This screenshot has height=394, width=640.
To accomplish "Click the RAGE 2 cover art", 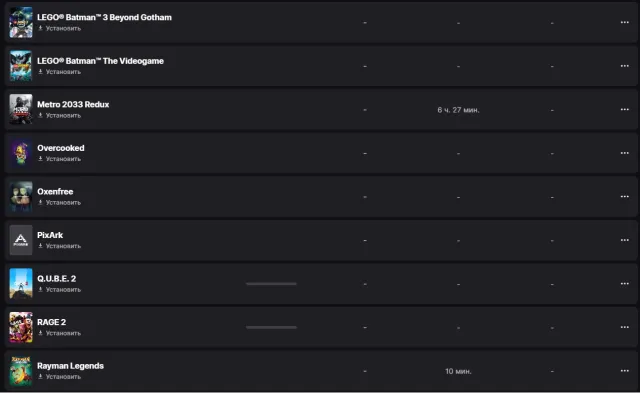I will pyautogui.click(x=21, y=327).
